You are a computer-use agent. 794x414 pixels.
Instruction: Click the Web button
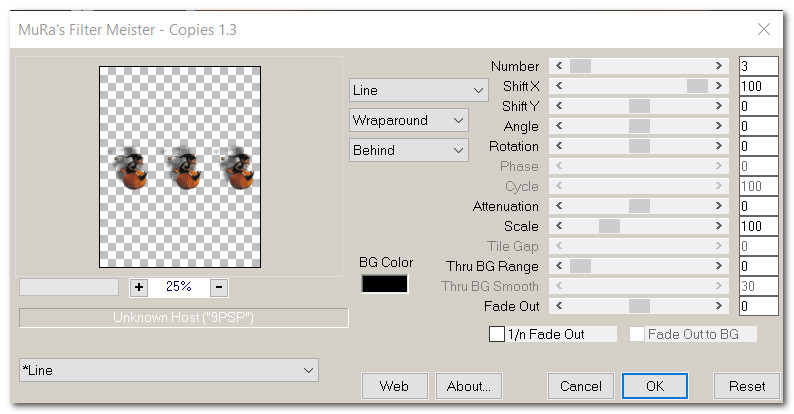coord(394,385)
